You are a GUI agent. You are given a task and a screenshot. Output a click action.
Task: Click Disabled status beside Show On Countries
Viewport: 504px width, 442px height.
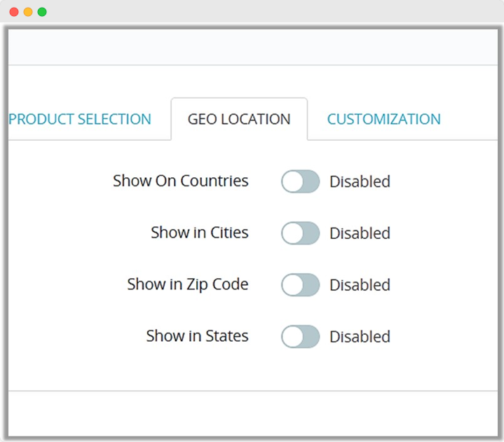[x=360, y=181]
